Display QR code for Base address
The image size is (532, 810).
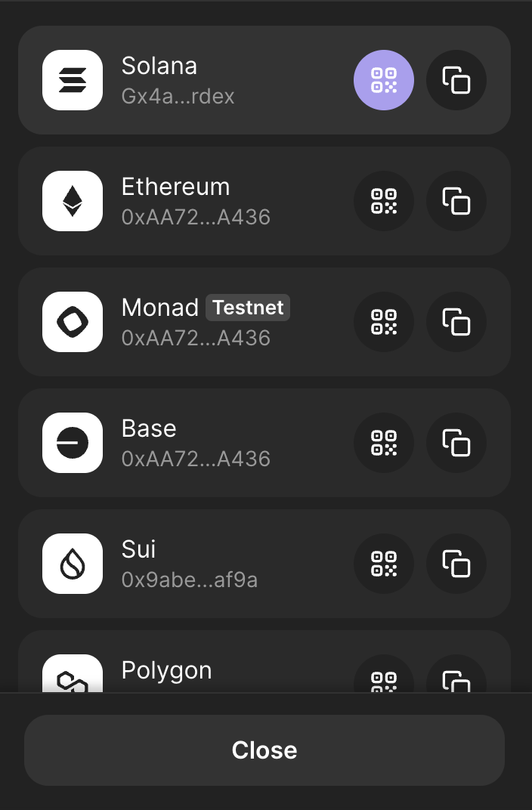384,443
